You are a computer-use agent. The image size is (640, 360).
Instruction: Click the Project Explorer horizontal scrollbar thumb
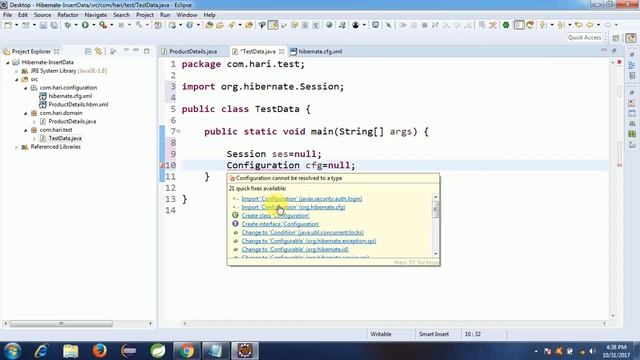coord(61,324)
